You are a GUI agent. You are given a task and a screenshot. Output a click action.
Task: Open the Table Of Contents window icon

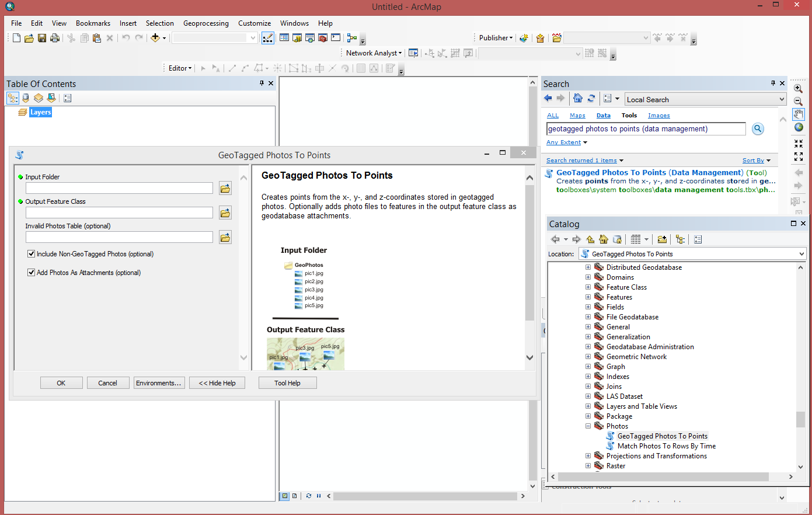point(284,38)
